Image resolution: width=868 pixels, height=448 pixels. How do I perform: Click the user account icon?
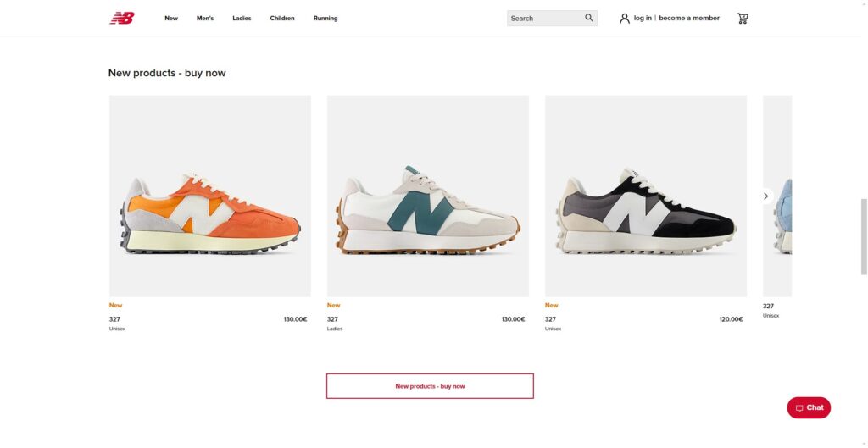tap(625, 19)
